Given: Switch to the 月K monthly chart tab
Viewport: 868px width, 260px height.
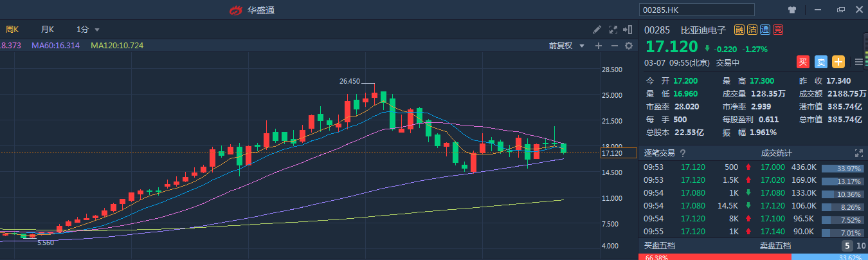Looking at the screenshot, I should click(47, 30).
